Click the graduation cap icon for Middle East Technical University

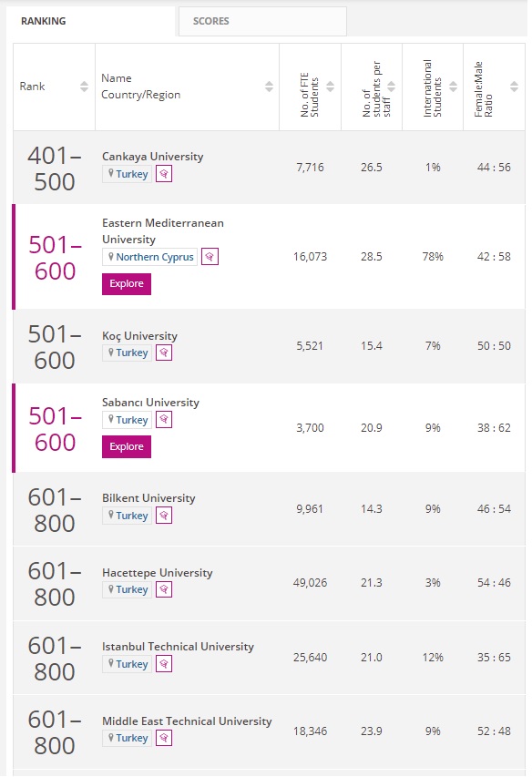(164, 739)
